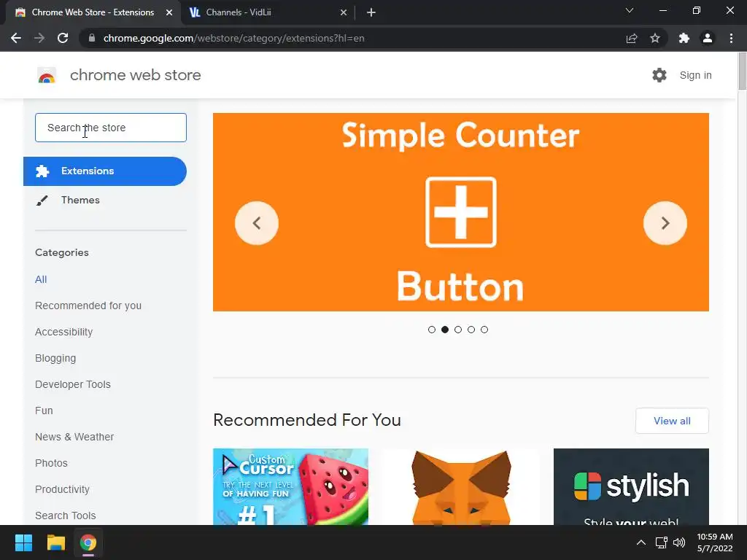Open the Search Tools category
This screenshot has width=747, height=560.
click(65, 516)
